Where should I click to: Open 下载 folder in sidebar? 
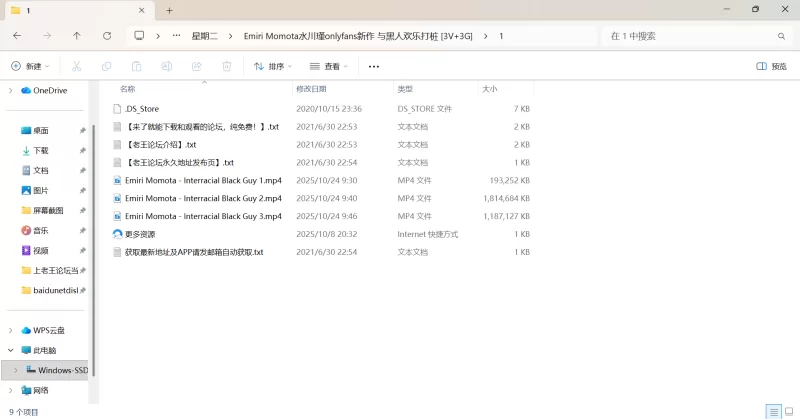point(41,150)
